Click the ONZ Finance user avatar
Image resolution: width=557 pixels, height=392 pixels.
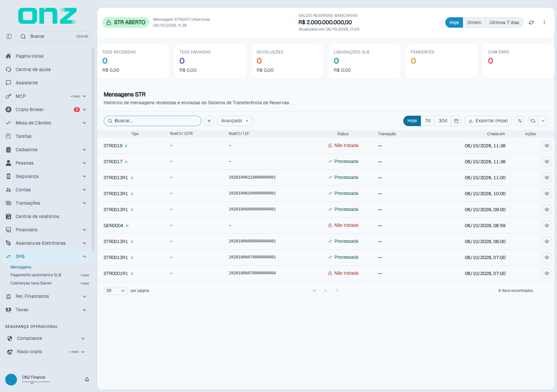click(11, 380)
